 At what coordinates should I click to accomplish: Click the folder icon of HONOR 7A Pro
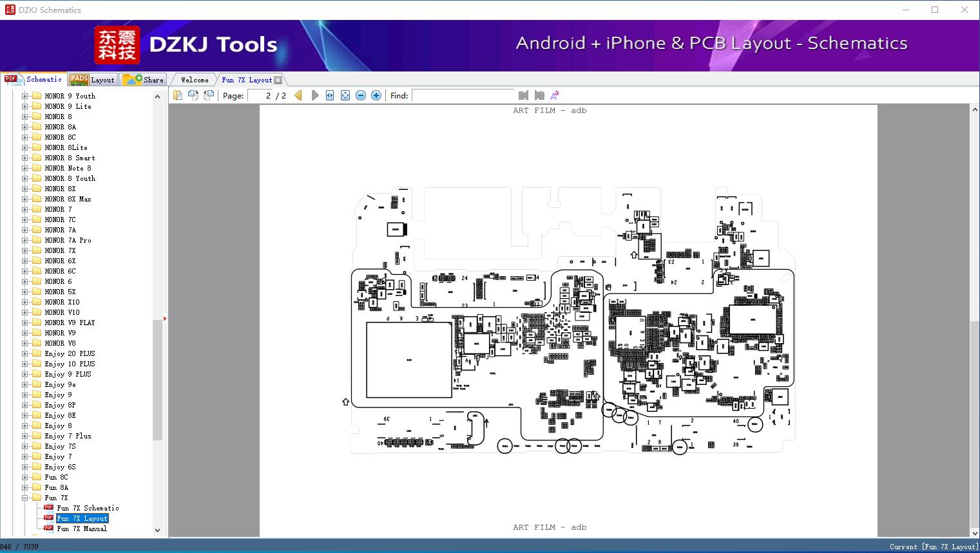37,240
